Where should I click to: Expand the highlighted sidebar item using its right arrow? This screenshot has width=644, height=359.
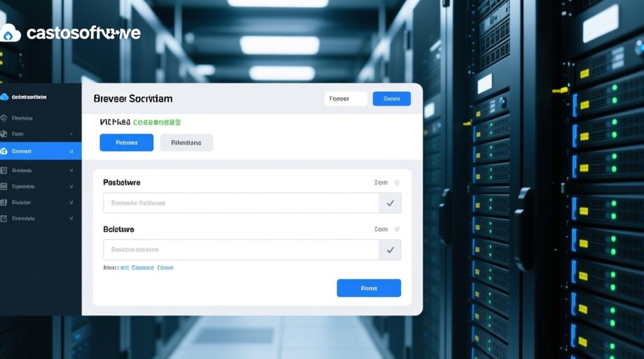click(71, 151)
